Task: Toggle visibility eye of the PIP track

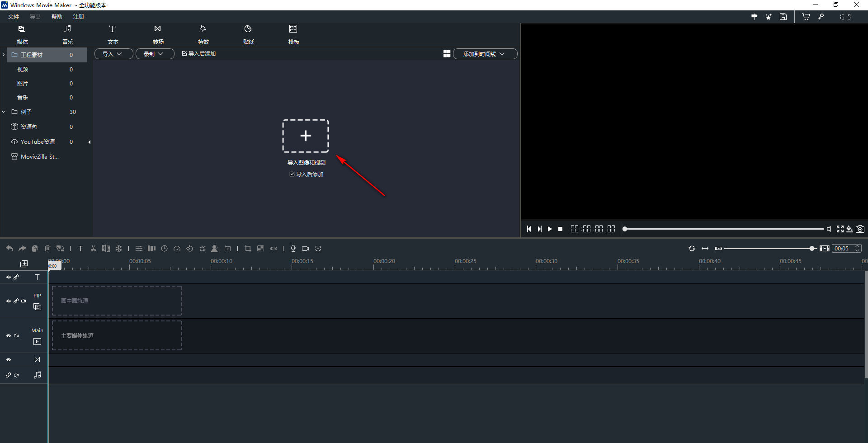Action: click(x=9, y=301)
